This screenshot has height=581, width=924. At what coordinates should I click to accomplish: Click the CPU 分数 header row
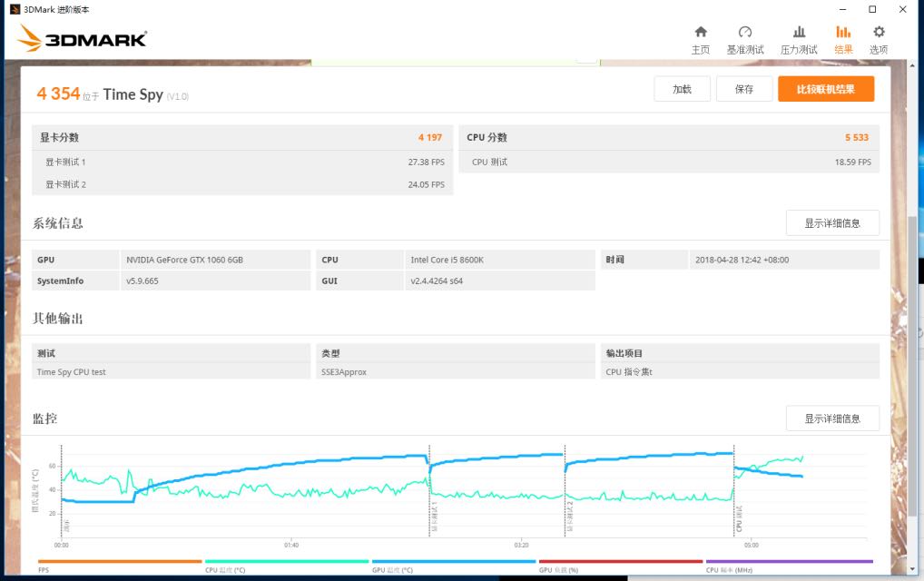(x=669, y=137)
